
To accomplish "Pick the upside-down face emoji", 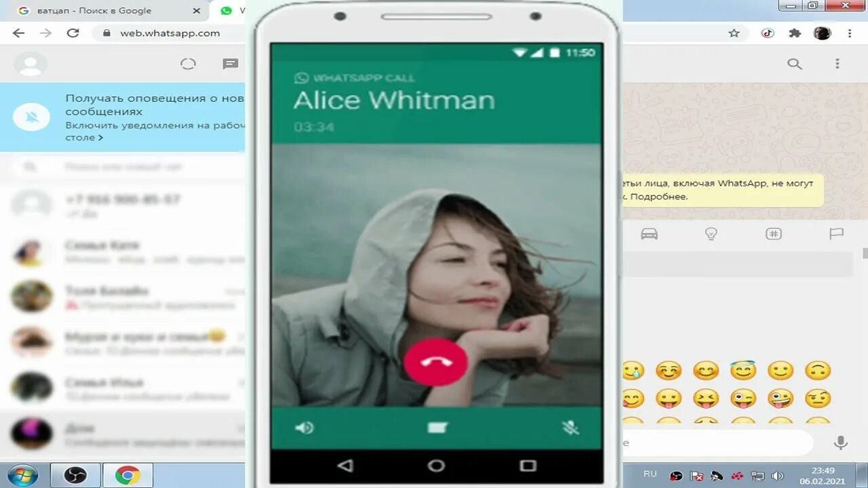I will (818, 371).
